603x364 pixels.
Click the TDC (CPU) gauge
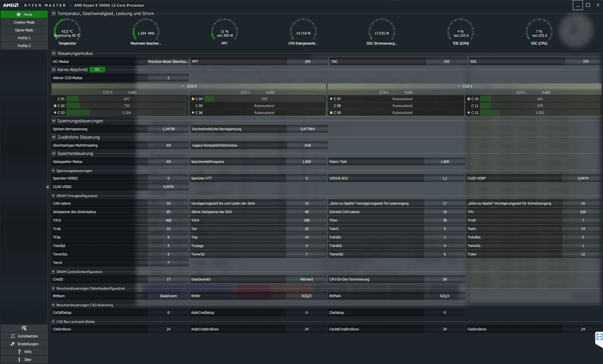click(x=461, y=32)
